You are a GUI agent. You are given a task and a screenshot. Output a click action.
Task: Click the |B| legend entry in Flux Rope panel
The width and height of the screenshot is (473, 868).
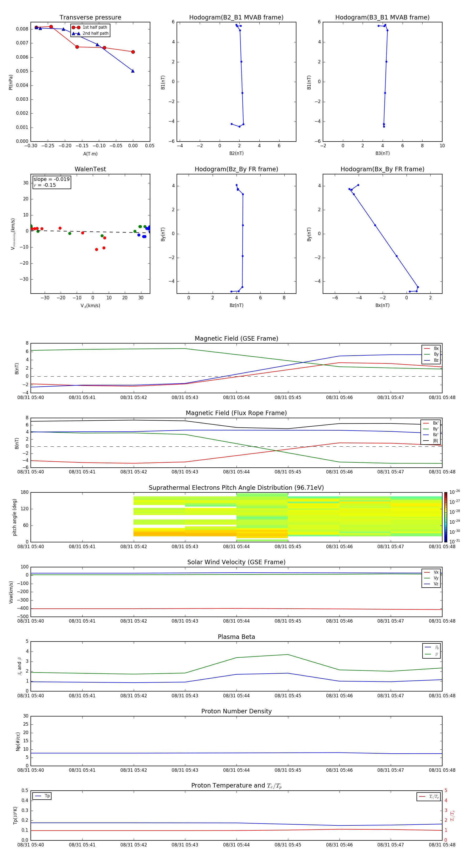point(431,441)
